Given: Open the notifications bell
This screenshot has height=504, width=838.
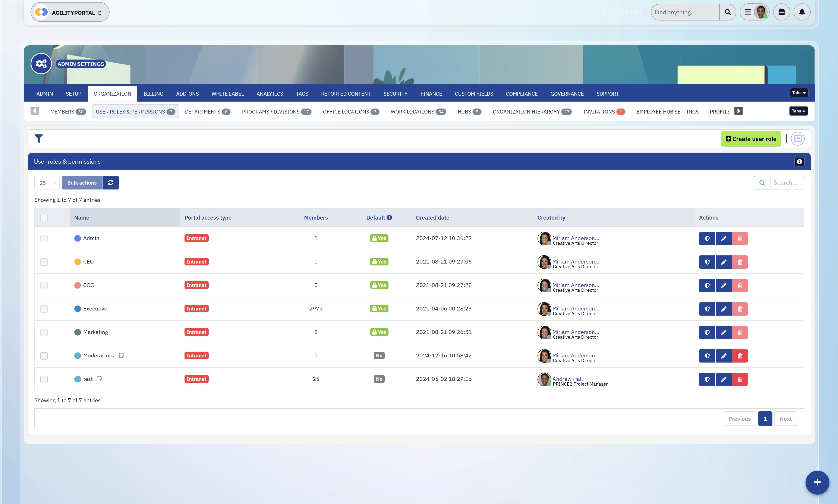Looking at the screenshot, I should tap(802, 12).
